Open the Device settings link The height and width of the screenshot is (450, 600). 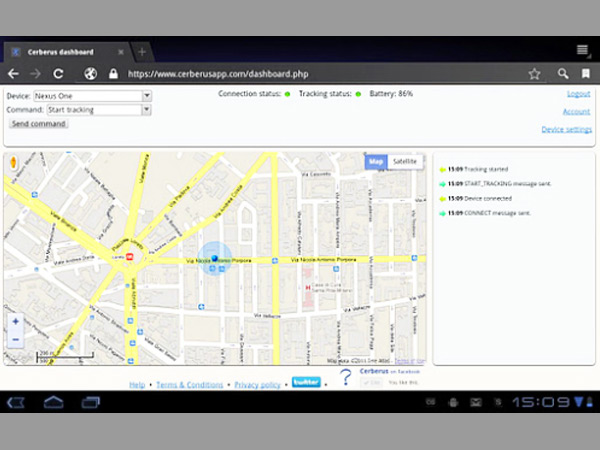coord(567,130)
